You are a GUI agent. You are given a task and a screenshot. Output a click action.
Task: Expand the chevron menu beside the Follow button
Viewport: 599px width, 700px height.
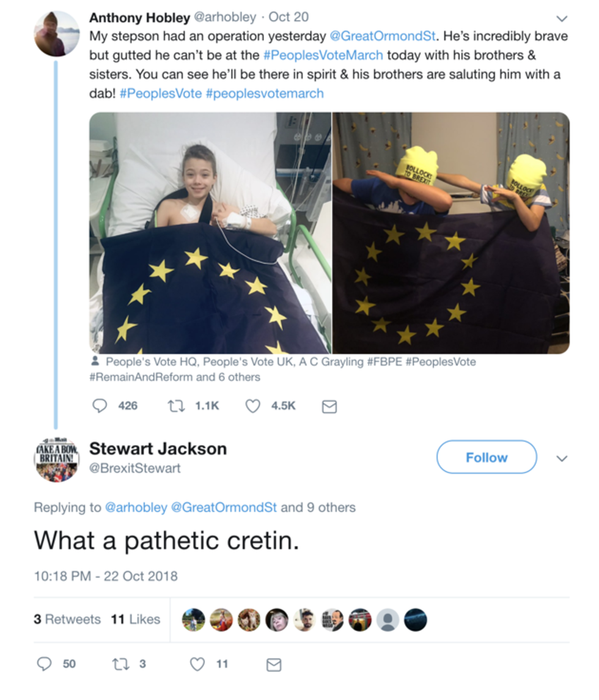[x=562, y=459]
